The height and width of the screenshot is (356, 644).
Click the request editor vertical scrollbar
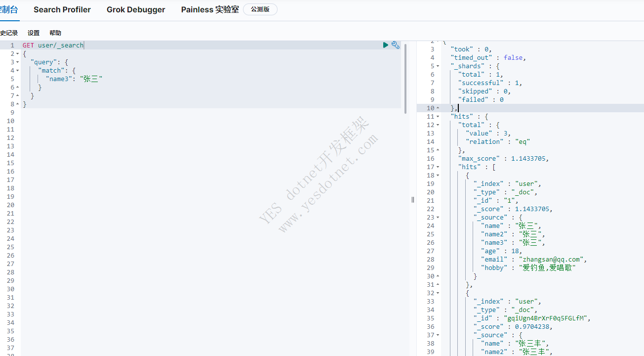[405, 78]
